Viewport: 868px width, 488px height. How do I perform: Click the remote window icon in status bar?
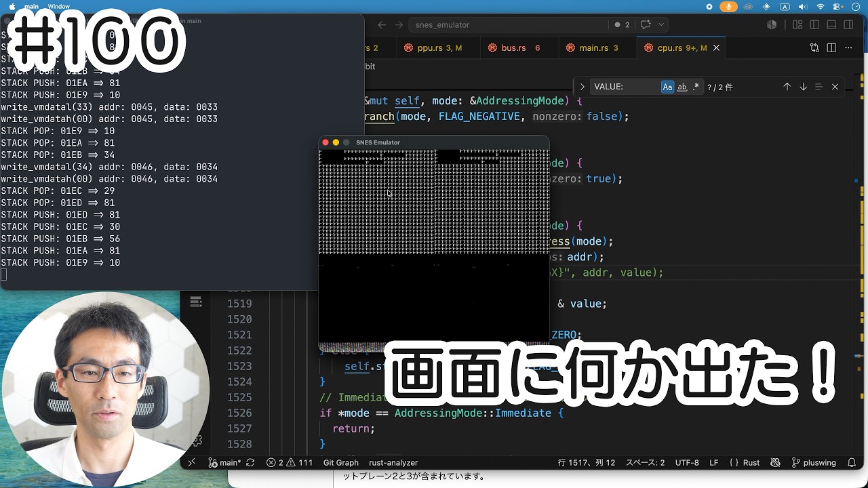point(192,462)
